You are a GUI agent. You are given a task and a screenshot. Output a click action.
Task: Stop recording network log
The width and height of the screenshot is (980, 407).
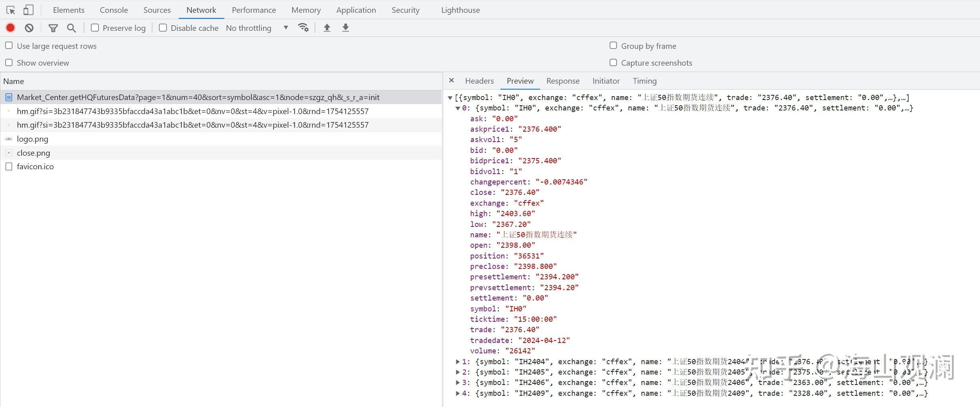10,28
